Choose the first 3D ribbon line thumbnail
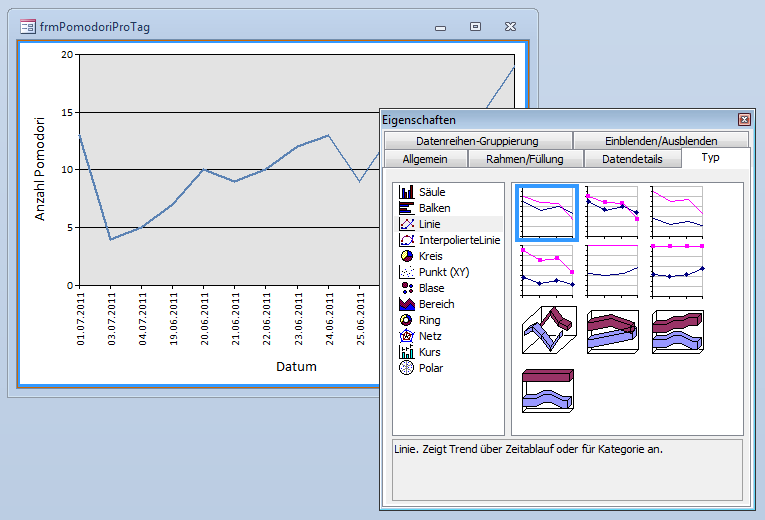This screenshot has height=520, width=765. (x=548, y=328)
